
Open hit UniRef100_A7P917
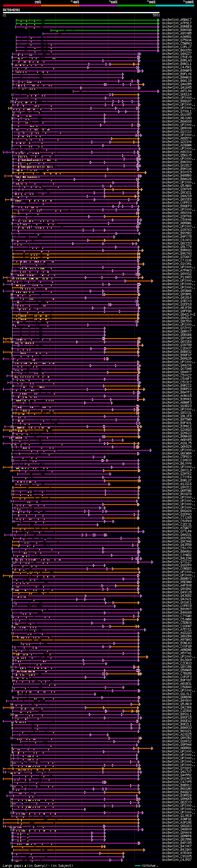coord(177,23)
